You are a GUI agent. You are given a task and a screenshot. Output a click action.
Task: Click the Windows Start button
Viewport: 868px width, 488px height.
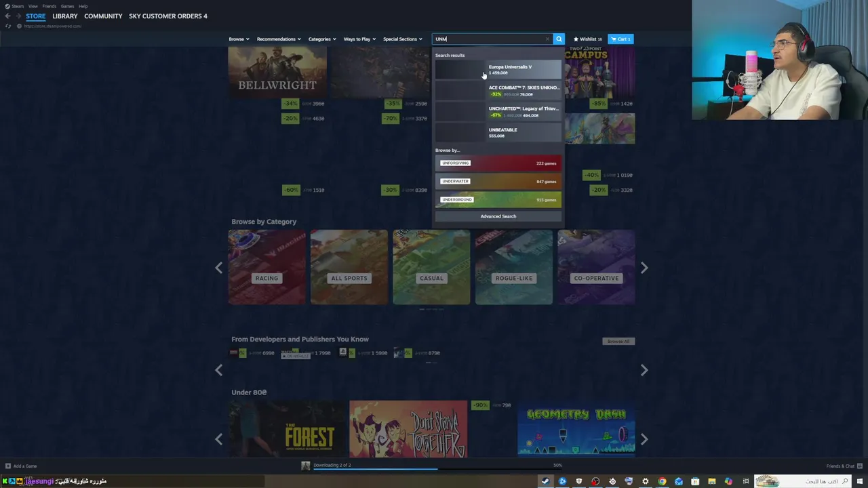tap(860, 481)
